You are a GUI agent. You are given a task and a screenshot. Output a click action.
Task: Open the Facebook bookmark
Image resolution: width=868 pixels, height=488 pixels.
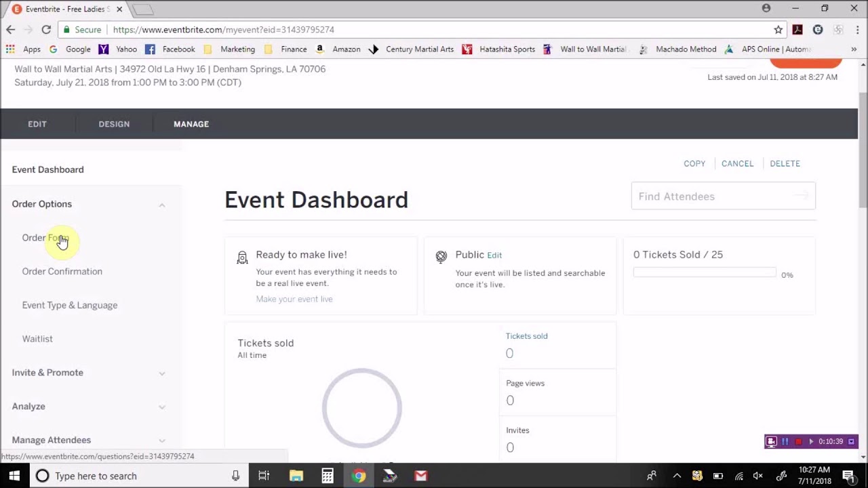170,49
